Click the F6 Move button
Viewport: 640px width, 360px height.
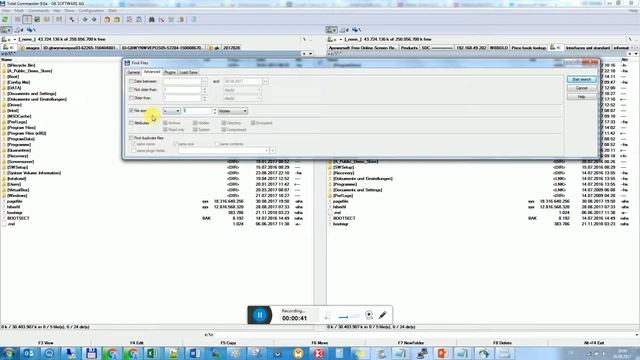click(x=320, y=343)
